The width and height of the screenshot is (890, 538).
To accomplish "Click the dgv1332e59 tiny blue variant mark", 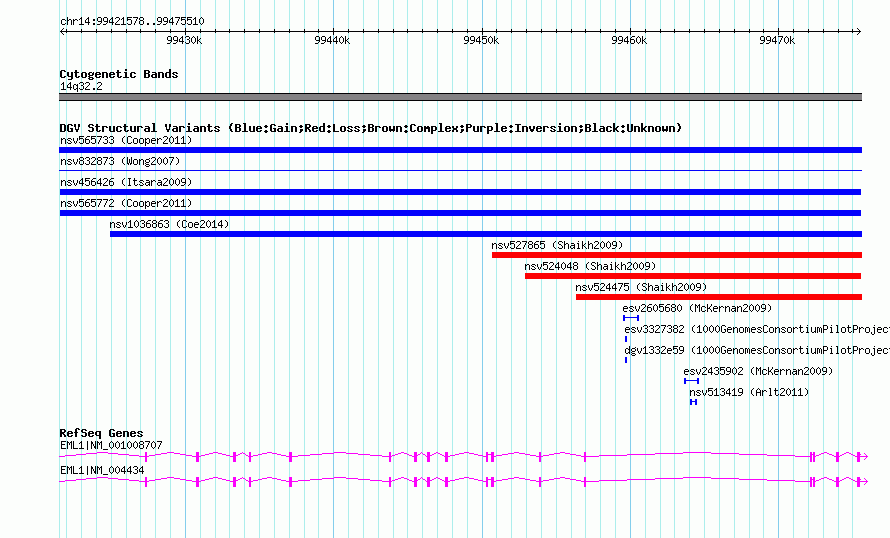I will point(626,360).
